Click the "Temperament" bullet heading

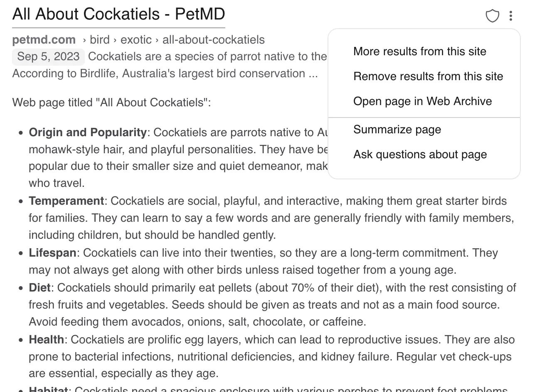66,201
